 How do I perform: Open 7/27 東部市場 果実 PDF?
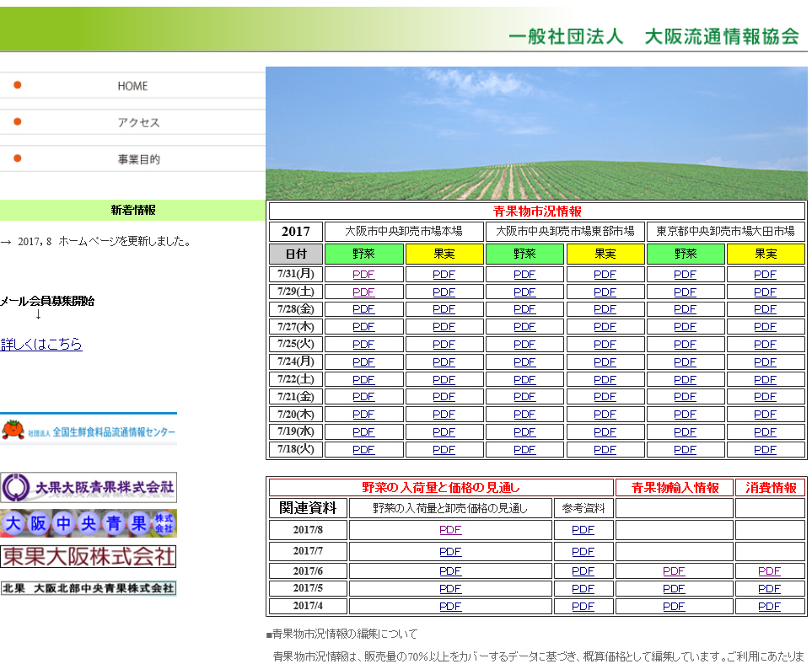click(605, 327)
